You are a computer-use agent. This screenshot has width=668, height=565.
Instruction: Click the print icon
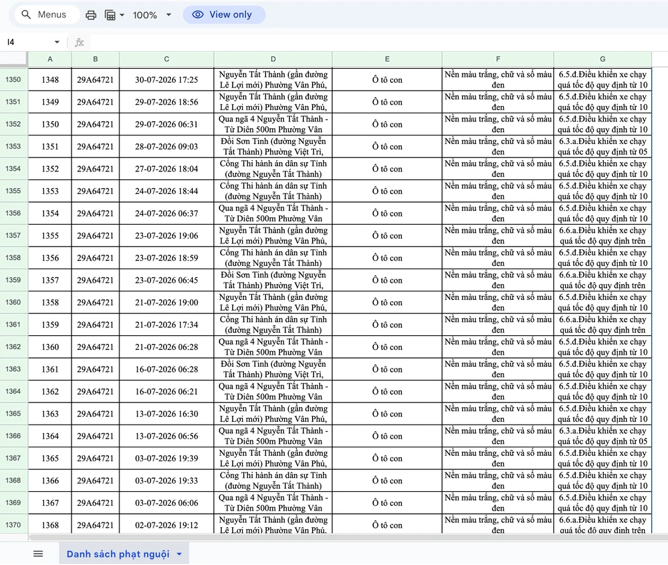[x=91, y=15]
